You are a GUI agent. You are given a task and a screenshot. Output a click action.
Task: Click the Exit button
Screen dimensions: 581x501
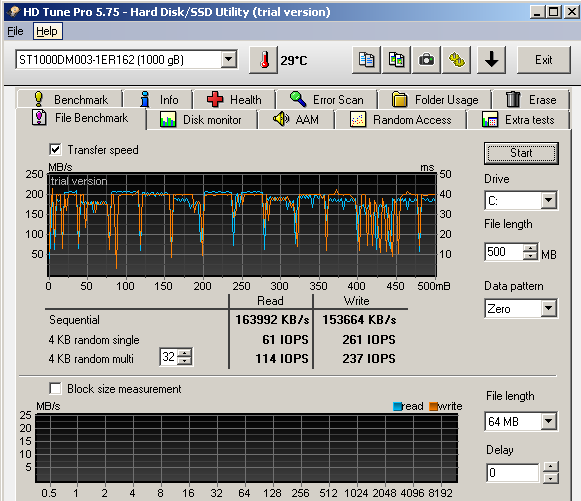[x=543, y=60]
